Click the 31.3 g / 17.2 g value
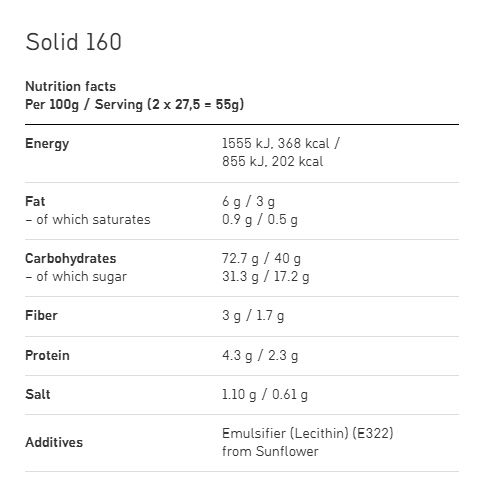483x490 pixels. pos(266,277)
